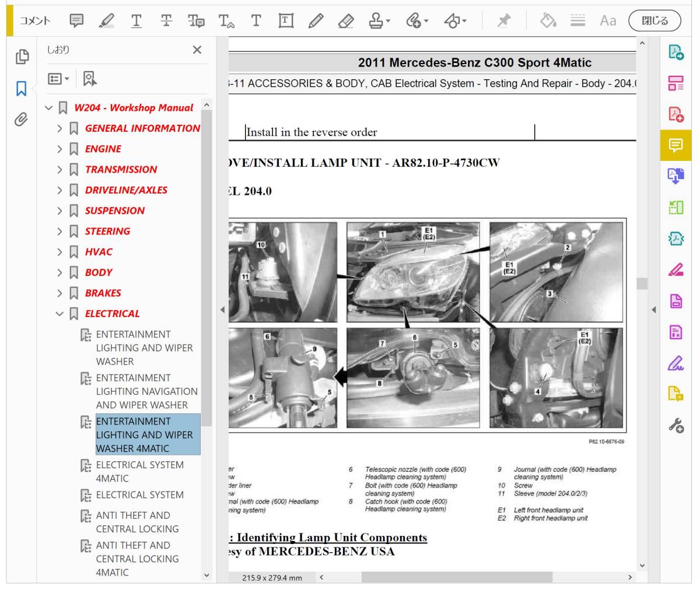
Task: Expand the DRIVELINE/AXLES bookmark
Action: pos(60,190)
